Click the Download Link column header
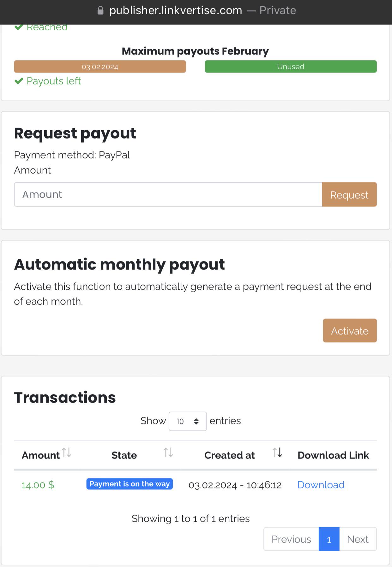This screenshot has height=567, width=392. (333, 455)
